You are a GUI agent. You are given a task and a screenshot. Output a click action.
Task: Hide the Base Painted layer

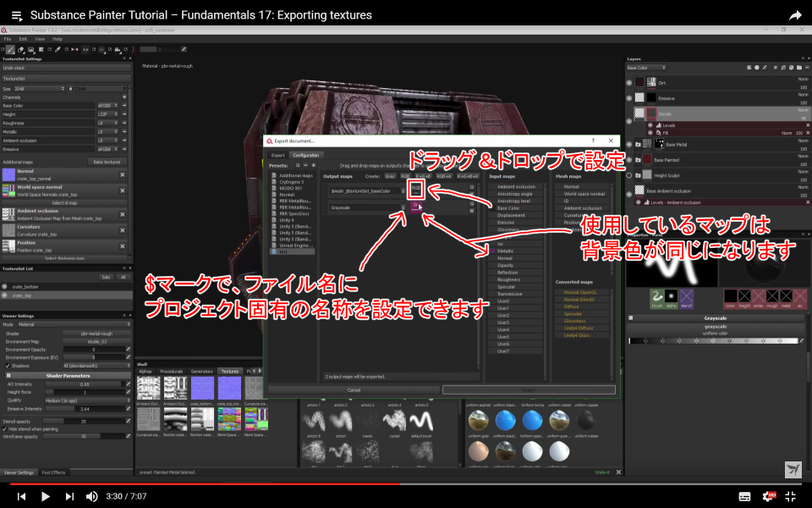point(629,160)
